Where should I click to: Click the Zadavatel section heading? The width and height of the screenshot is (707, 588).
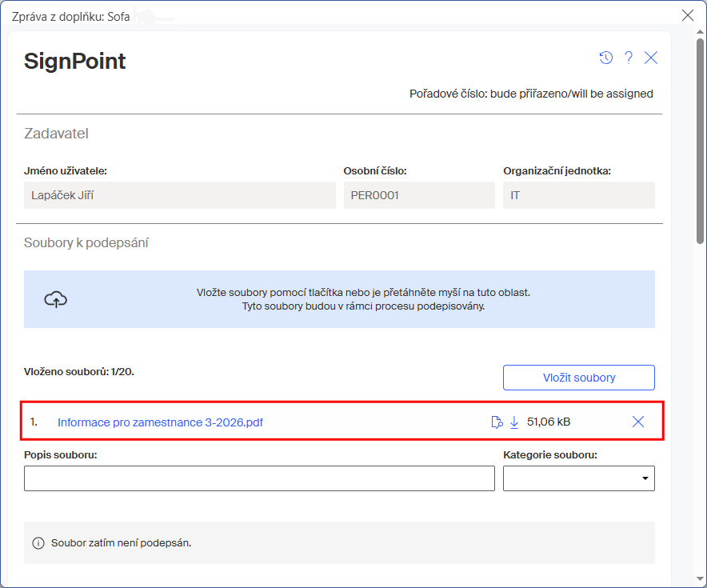(x=56, y=134)
